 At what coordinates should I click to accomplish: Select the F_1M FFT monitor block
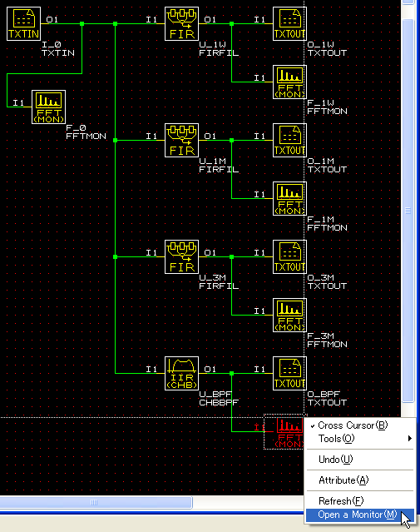pyautogui.click(x=289, y=198)
